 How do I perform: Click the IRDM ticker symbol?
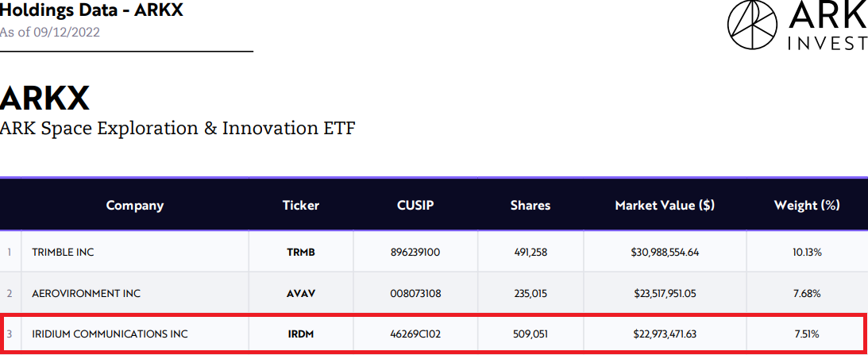click(301, 334)
